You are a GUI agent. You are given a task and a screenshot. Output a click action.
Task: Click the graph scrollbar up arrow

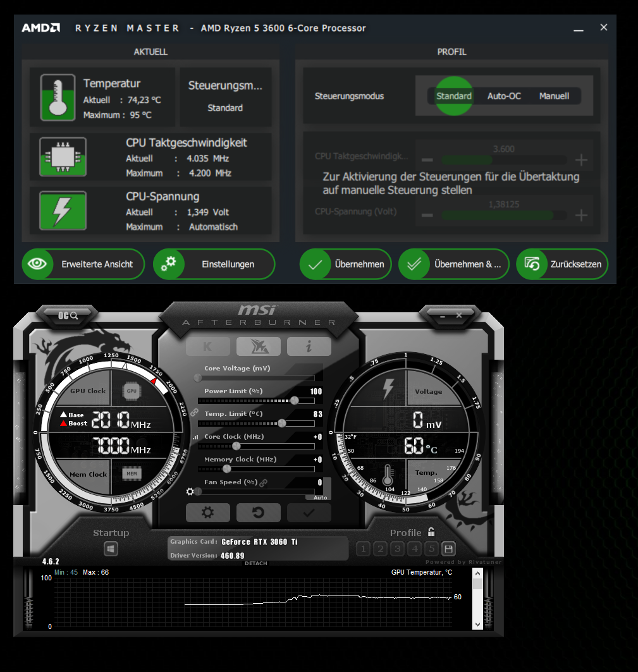pos(477,573)
